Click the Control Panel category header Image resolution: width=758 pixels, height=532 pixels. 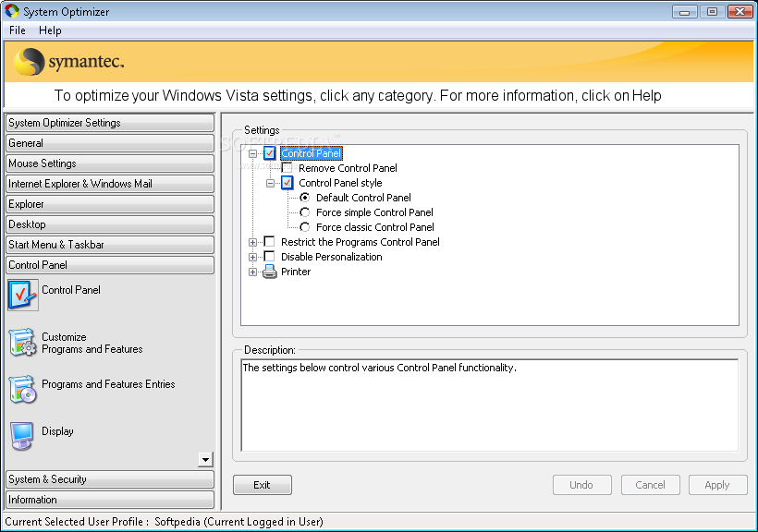pyautogui.click(x=110, y=265)
